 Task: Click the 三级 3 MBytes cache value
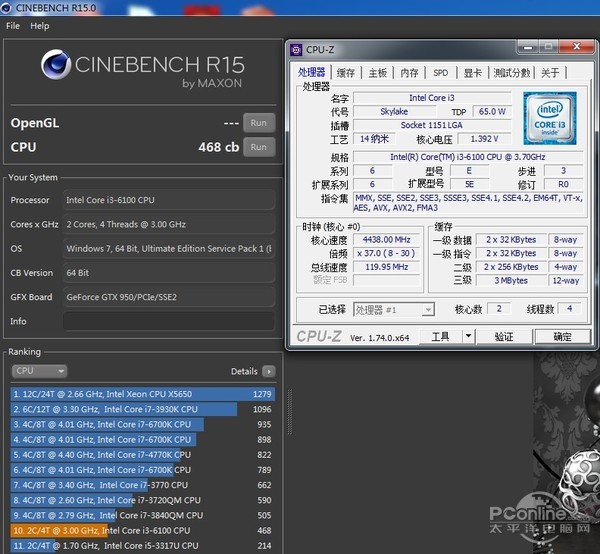511,280
